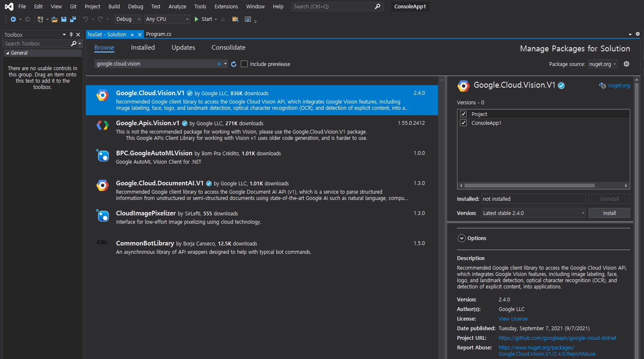The width and height of the screenshot is (644, 359).
Task: Open the Start button dropdown arrow
Action: (x=216, y=19)
